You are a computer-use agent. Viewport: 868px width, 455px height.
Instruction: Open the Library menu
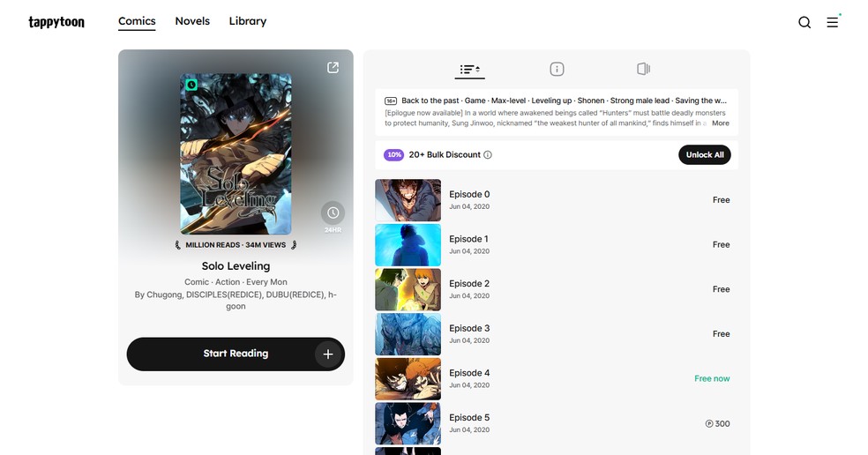pos(248,21)
